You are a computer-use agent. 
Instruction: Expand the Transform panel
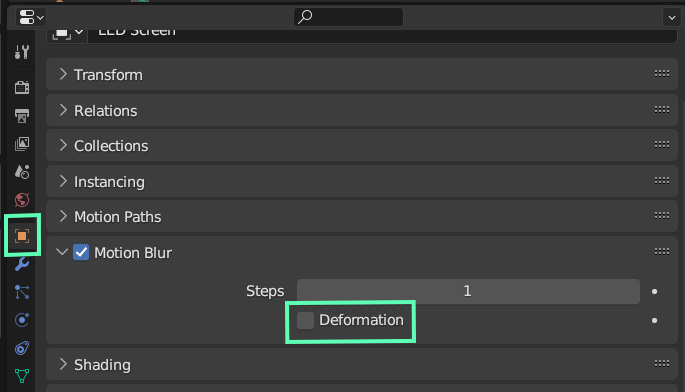(x=63, y=74)
